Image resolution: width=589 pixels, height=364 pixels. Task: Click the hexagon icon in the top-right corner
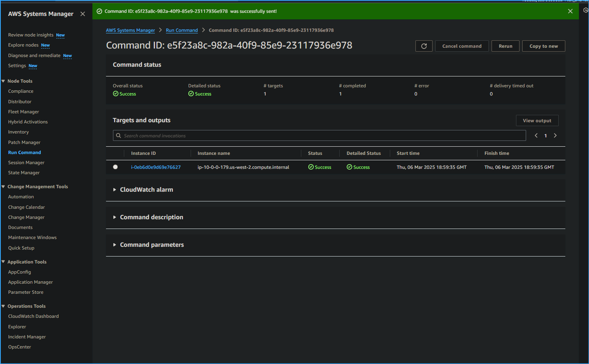coord(585,10)
